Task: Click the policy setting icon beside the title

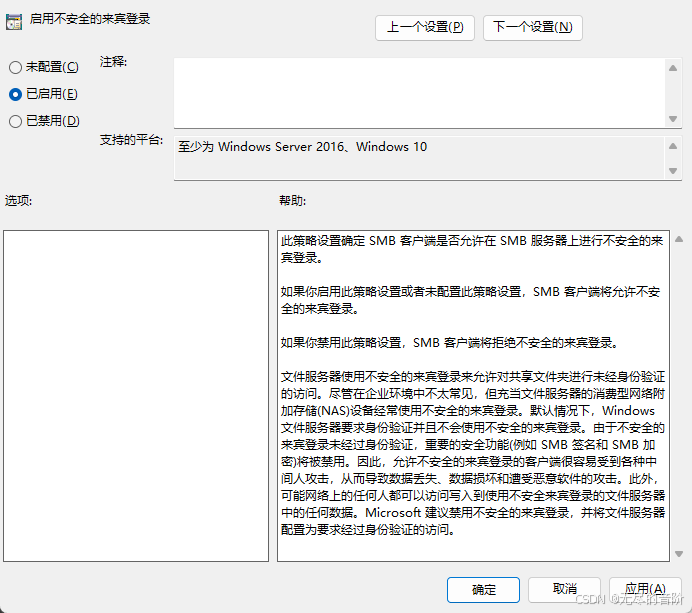Action: [14, 22]
